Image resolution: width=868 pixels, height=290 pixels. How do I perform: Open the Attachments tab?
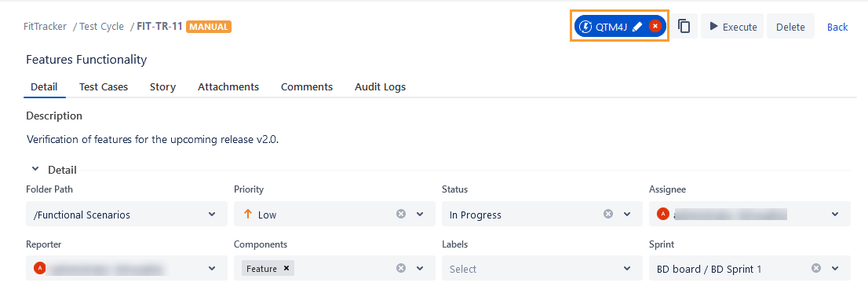tap(228, 86)
